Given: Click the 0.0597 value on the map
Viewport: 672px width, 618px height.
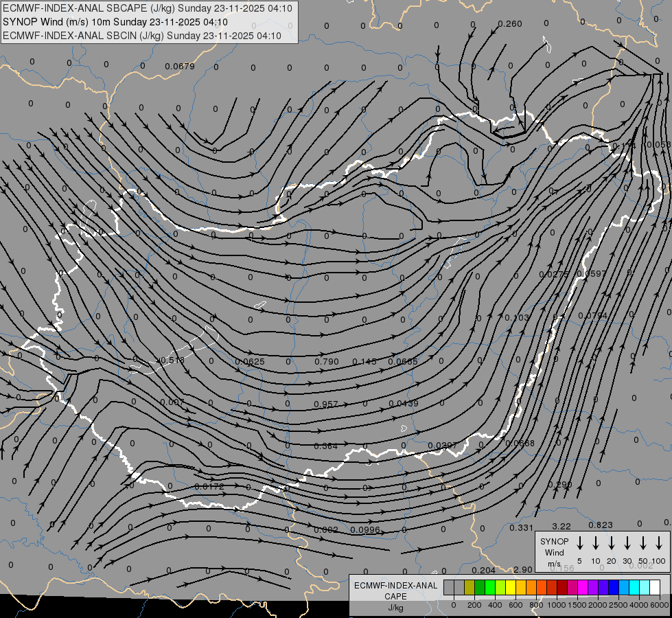Looking at the screenshot, I should coord(592,273).
